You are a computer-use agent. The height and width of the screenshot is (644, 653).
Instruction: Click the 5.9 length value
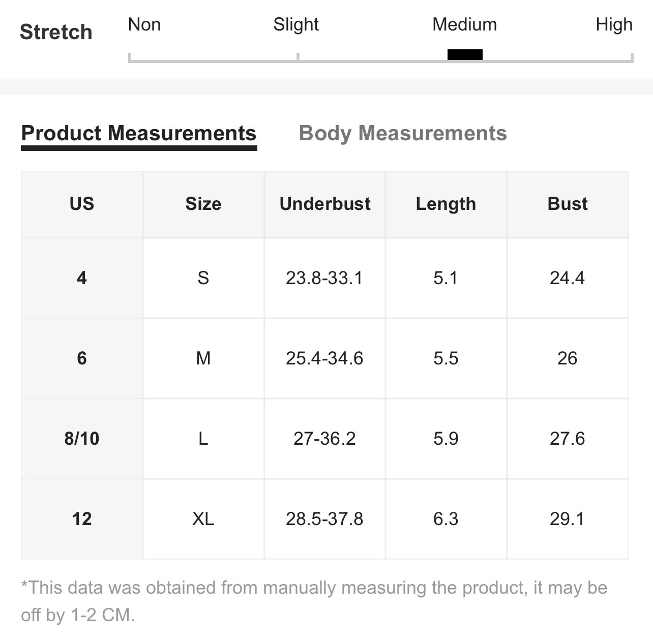pos(446,439)
